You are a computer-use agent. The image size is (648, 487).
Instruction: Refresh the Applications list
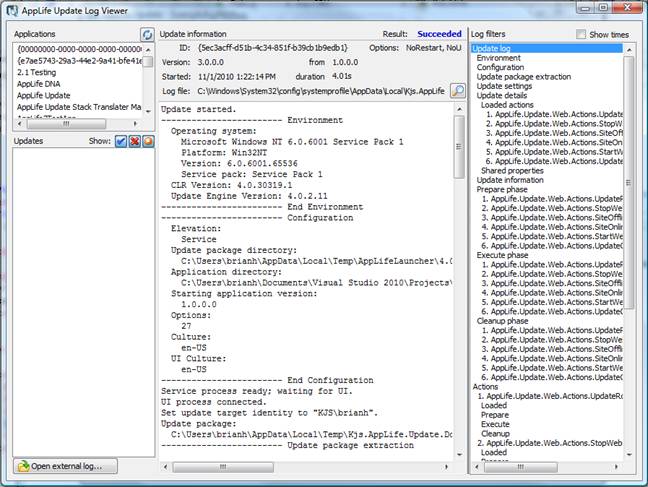tap(147, 34)
